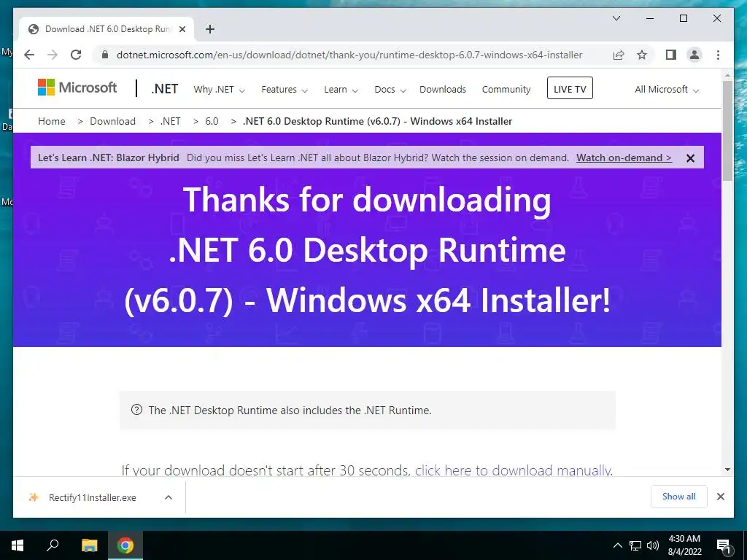Share this page using the share icon

619,55
